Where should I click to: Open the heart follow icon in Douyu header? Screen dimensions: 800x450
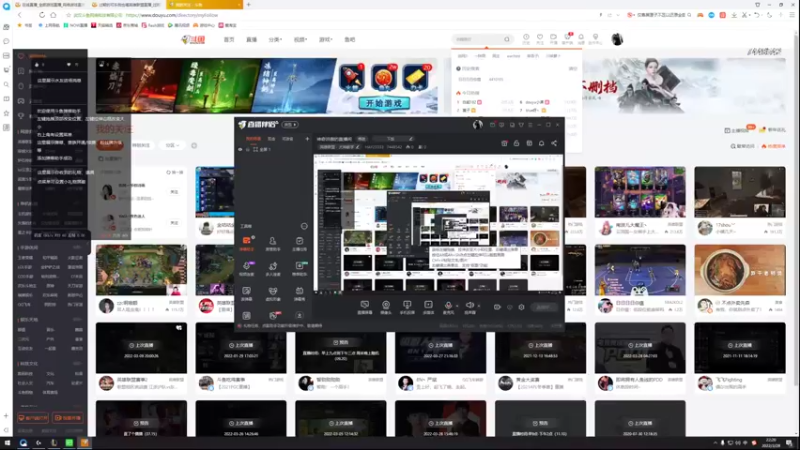pyautogui.click(x=540, y=39)
